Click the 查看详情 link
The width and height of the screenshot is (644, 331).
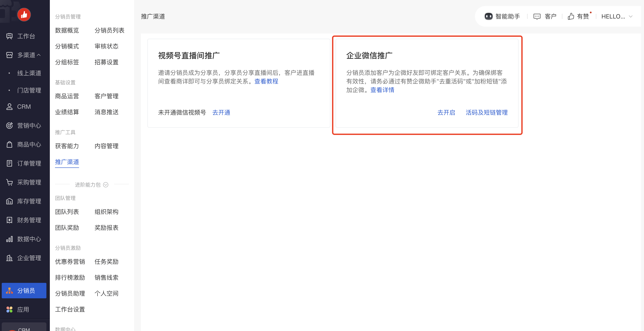tap(382, 90)
